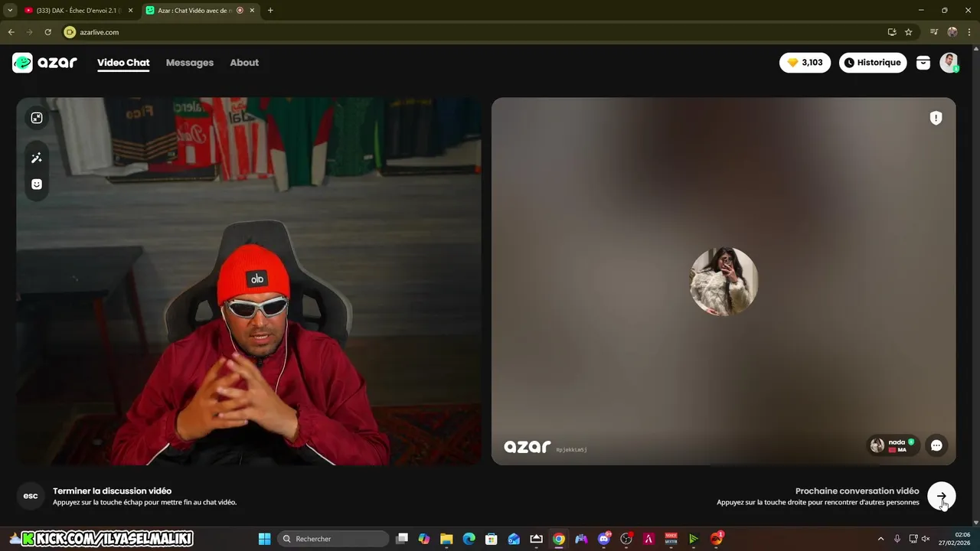Open Copilot from taskbar

point(424,539)
